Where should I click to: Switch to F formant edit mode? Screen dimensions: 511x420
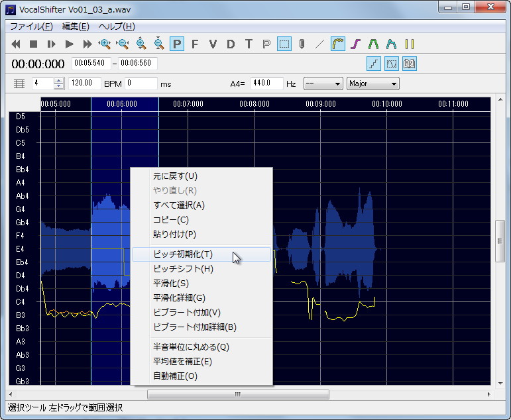pos(195,44)
